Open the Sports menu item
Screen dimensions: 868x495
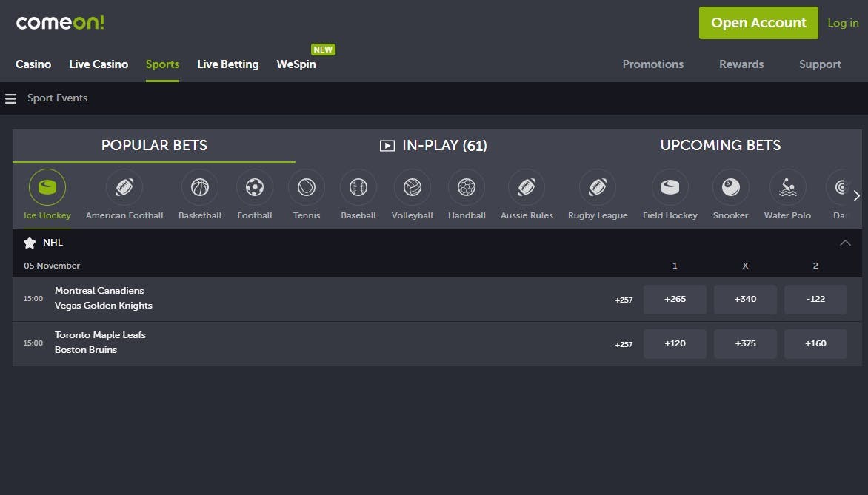click(162, 64)
